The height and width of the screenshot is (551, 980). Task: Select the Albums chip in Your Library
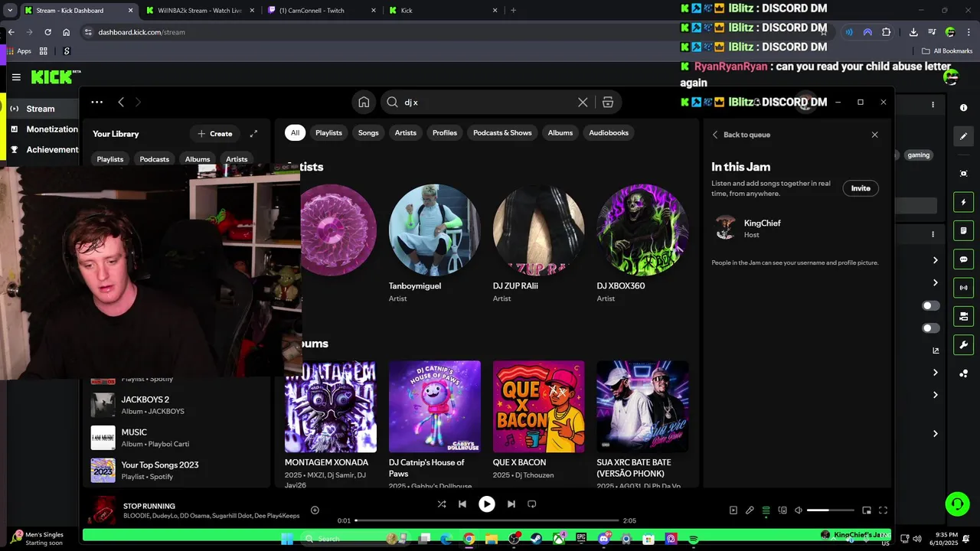[198, 159]
